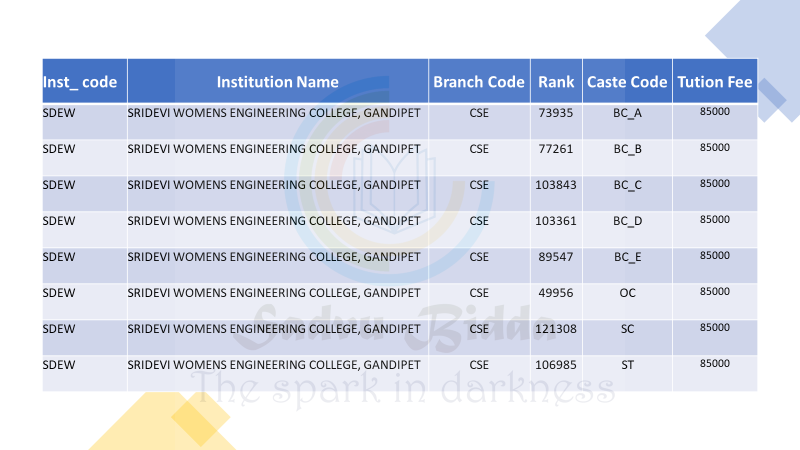Click SDEW in the BC_A row
800x450 pixels.
pyautogui.click(x=59, y=113)
